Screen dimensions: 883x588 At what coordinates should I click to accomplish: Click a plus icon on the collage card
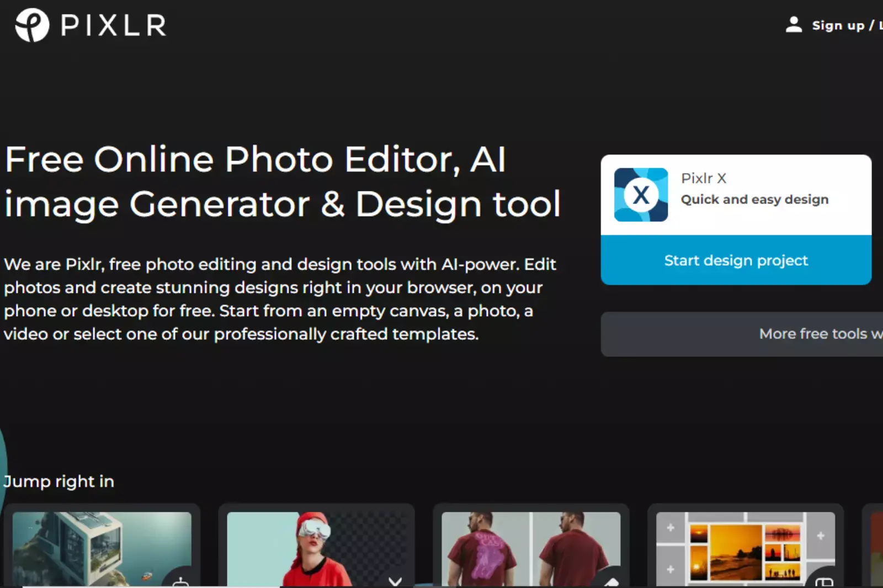pyautogui.click(x=670, y=528)
